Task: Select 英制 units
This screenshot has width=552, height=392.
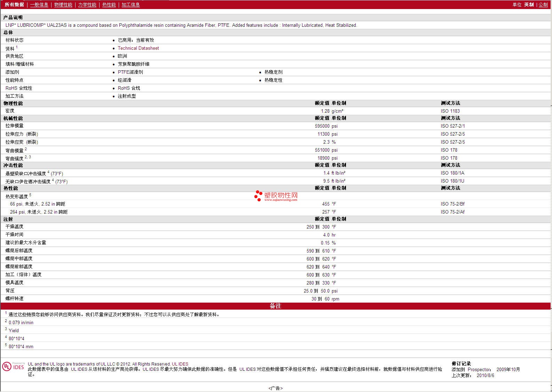Action: click(529, 5)
